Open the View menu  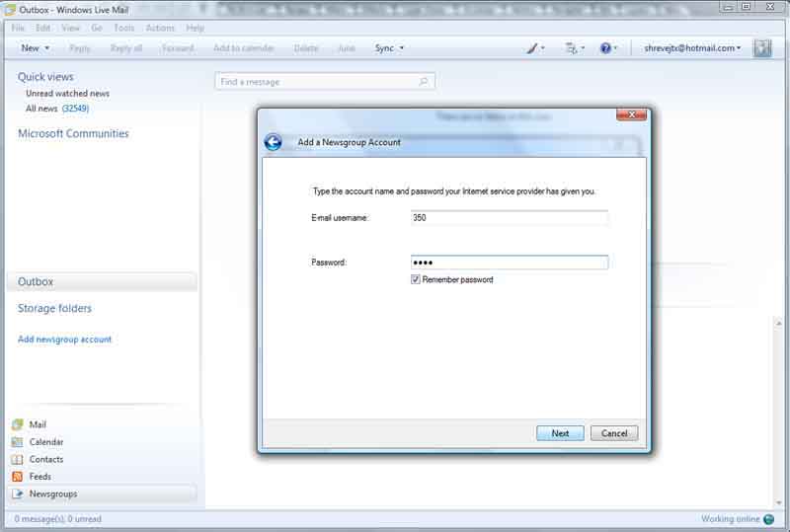pos(70,28)
